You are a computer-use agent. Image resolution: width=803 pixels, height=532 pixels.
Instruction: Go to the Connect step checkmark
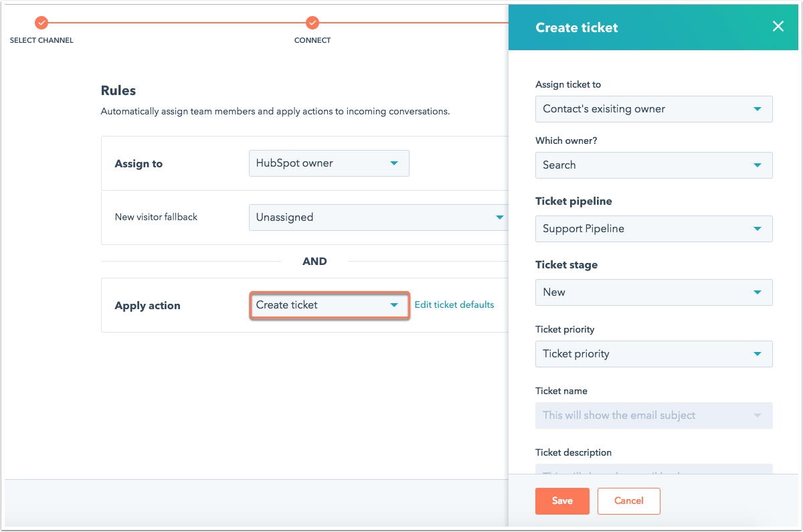click(313, 23)
